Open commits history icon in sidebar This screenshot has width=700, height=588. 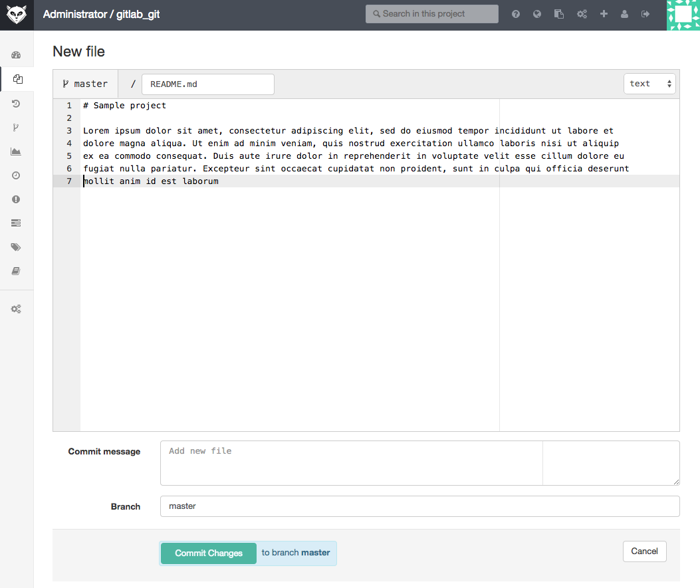pos(16,104)
